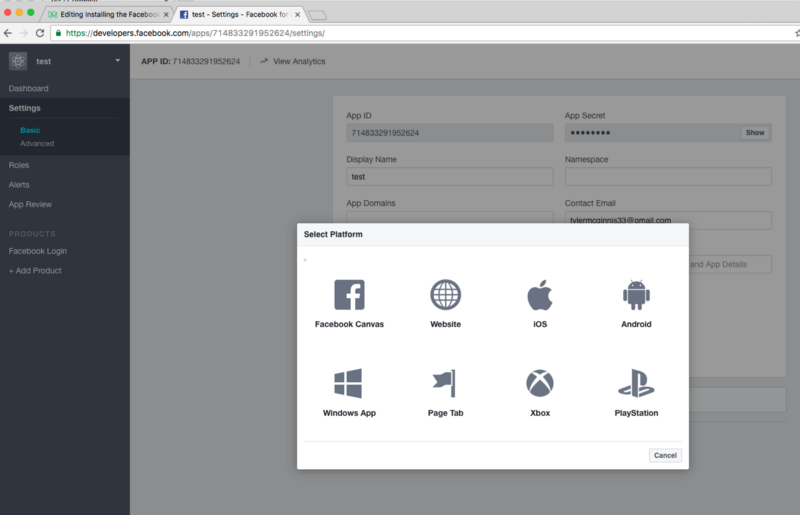Click the browser forward arrow
Viewport: 800px width, 515px height.
coord(23,33)
